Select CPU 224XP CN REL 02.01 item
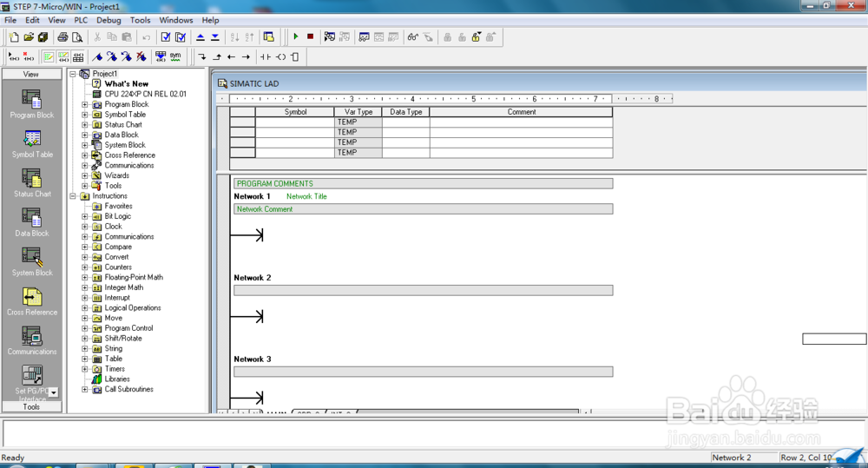868x468 pixels. click(x=146, y=94)
